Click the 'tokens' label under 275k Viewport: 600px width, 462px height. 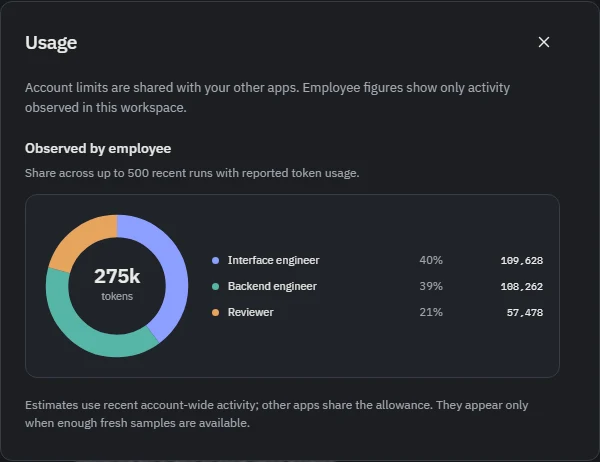pos(117,296)
